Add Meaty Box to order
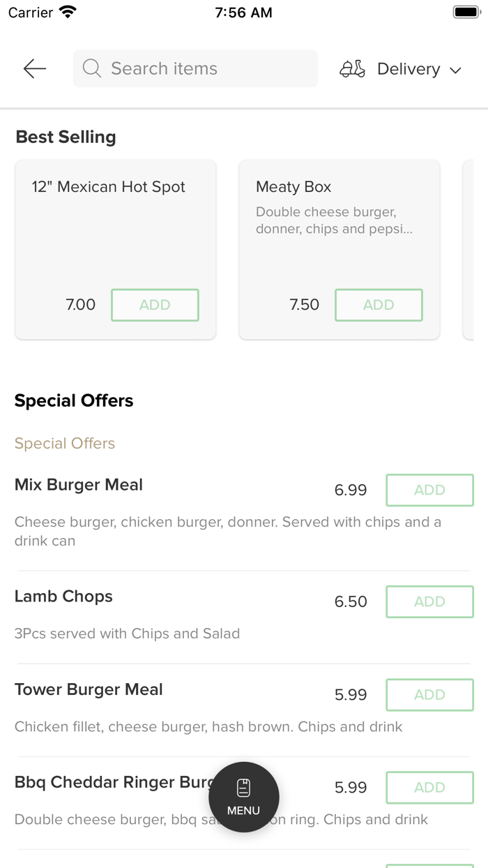Screen dimensions: 488x868 point(379,305)
